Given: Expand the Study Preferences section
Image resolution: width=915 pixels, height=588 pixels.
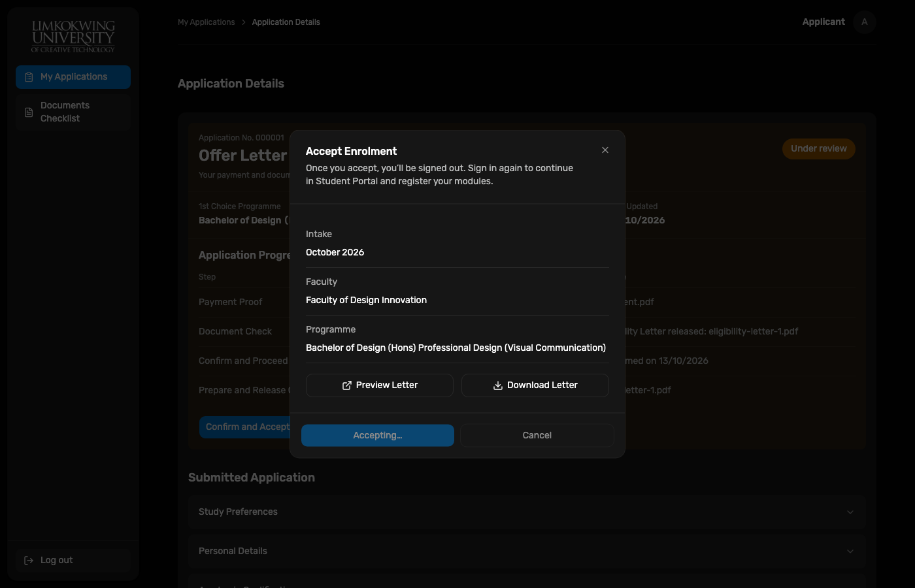Looking at the screenshot, I should pyautogui.click(x=527, y=512).
